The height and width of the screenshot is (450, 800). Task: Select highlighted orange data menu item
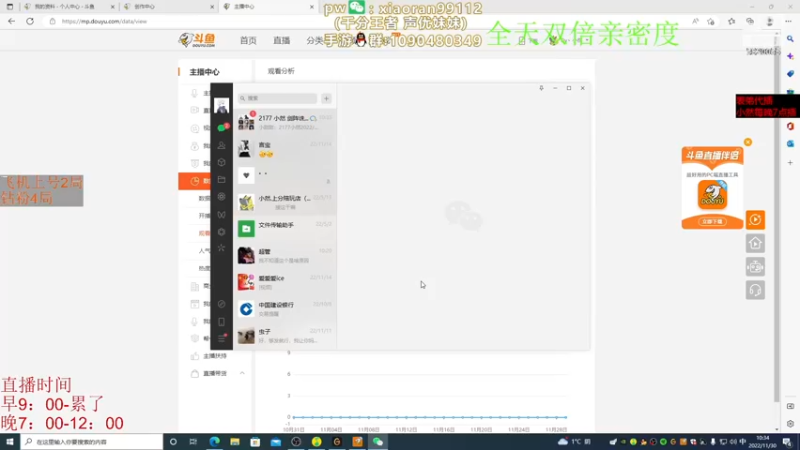(x=194, y=181)
